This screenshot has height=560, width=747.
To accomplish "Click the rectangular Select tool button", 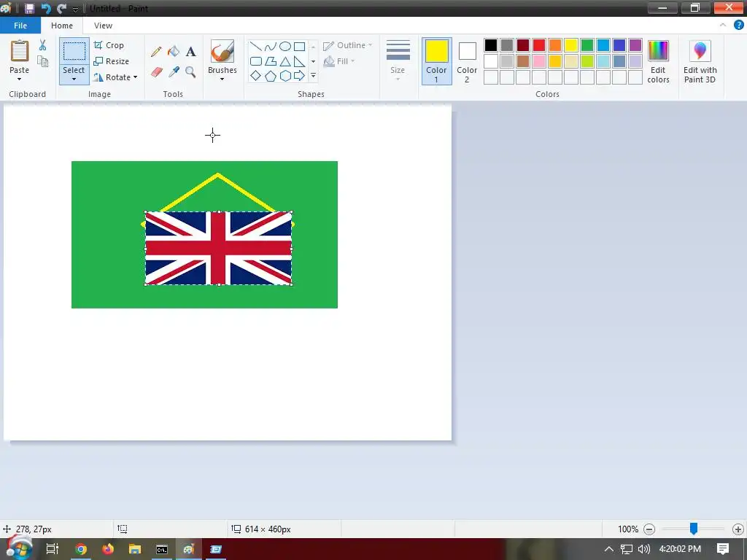I will coord(74,51).
